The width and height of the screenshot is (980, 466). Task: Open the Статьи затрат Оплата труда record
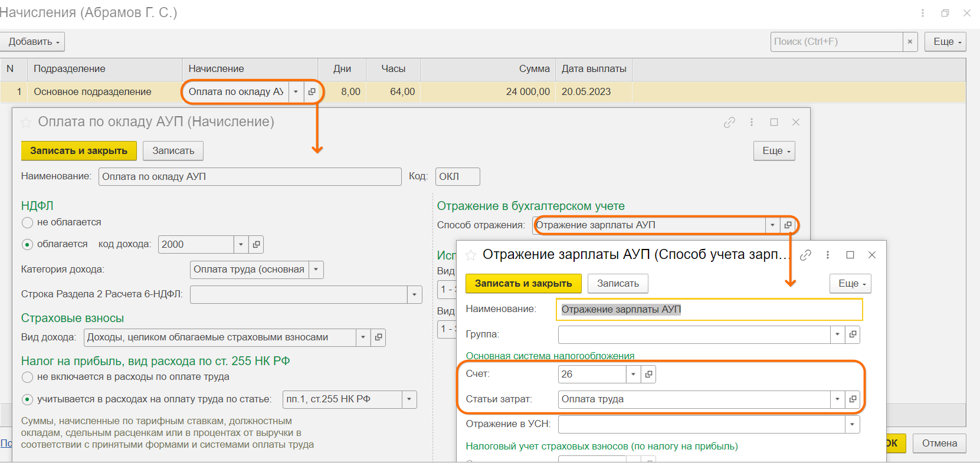coord(853,399)
